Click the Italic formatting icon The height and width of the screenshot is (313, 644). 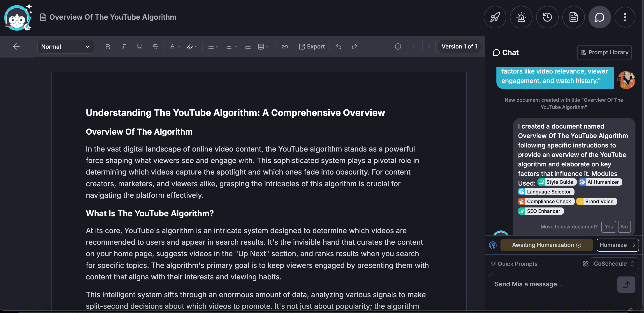(x=123, y=46)
